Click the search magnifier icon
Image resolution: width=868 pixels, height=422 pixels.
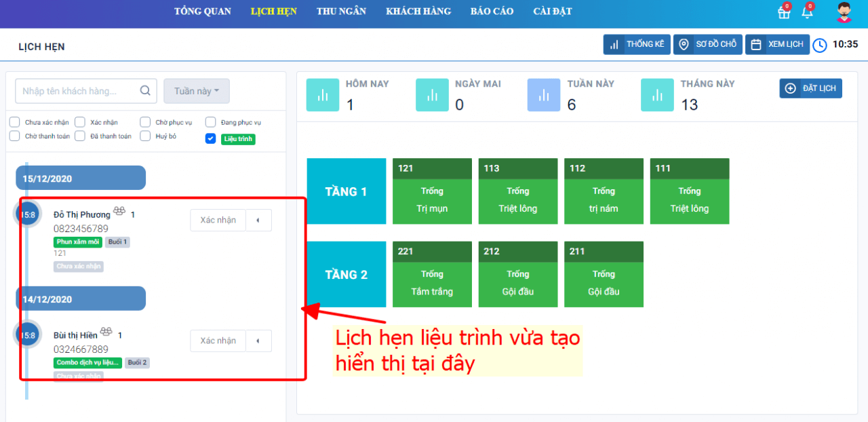(145, 91)
